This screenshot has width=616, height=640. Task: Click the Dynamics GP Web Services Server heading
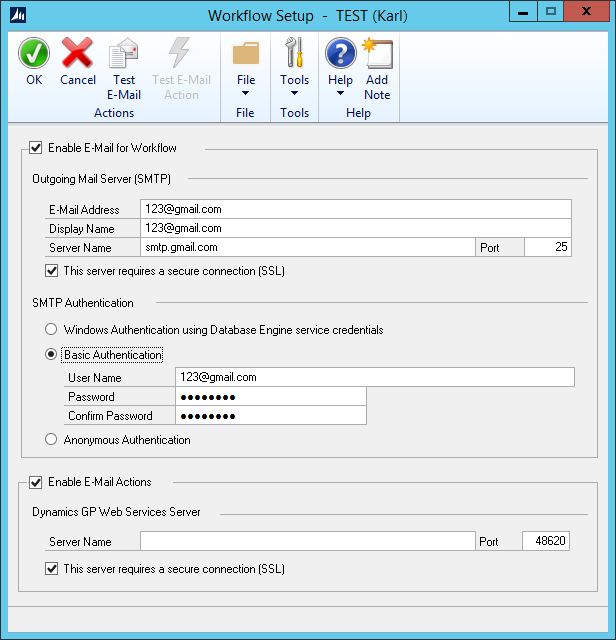pos(116,512)
